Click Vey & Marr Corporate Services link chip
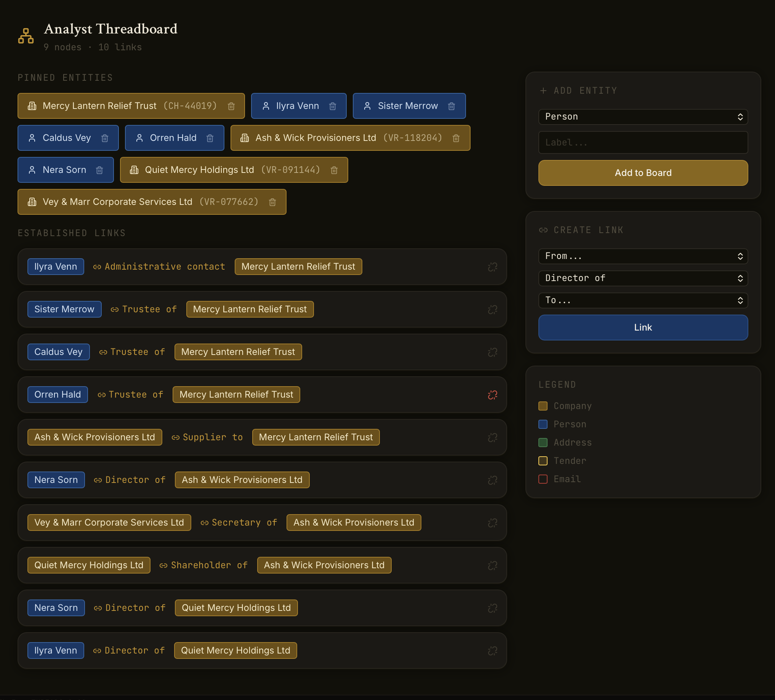 coord(109,523)
